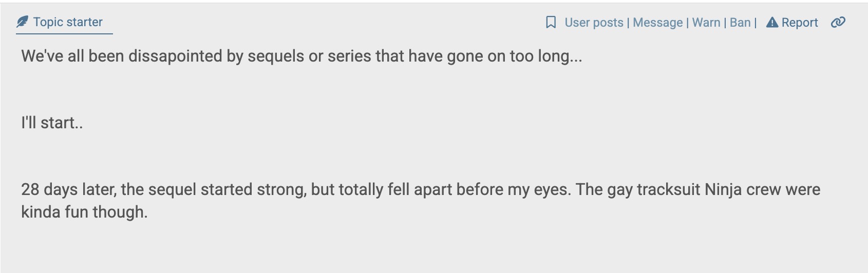The width and height of the screenshot is (868, 273).
Task: Open the User posts link
Action: pos(594,23)
